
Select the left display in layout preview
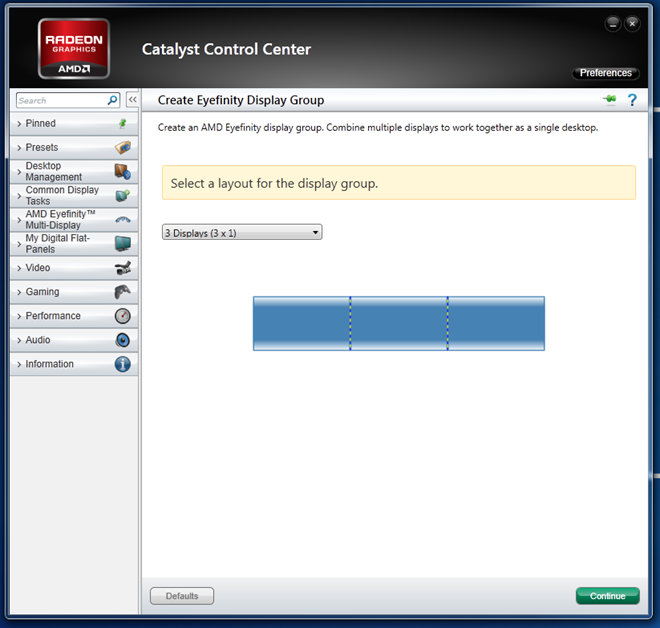pos(301,323)
